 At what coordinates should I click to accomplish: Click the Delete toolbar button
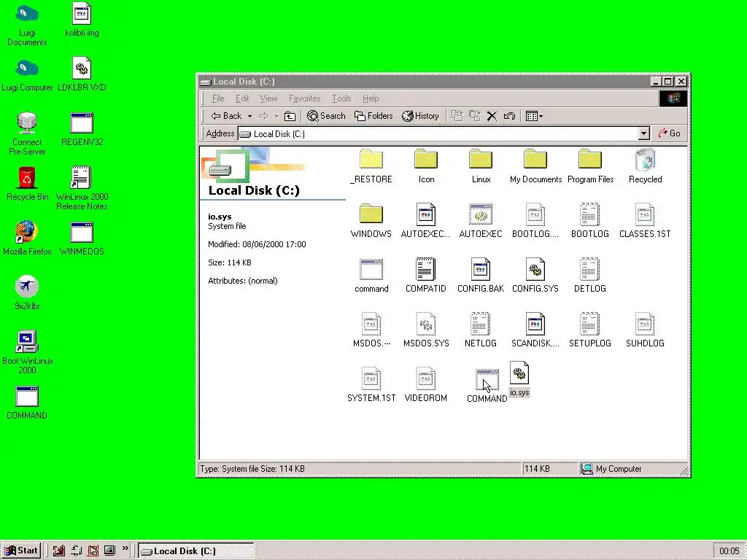pos(492,116)
